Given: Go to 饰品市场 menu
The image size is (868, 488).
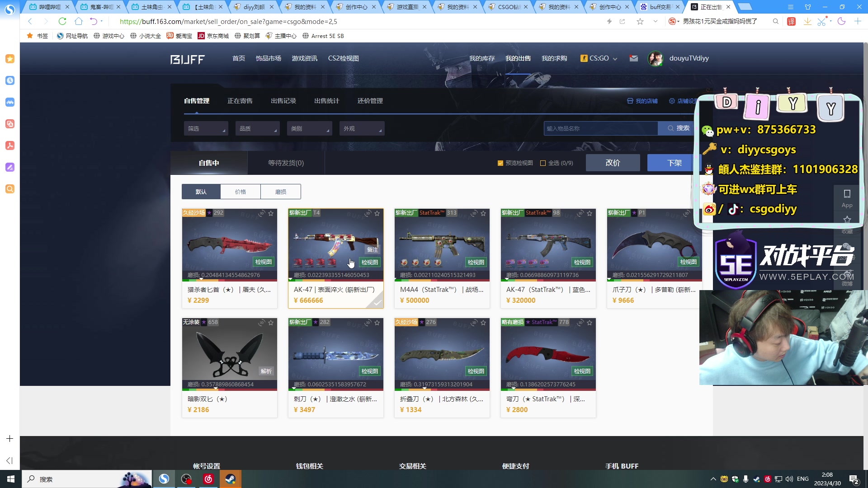Looking at the screenshot, I should click(x=269, y=58).
